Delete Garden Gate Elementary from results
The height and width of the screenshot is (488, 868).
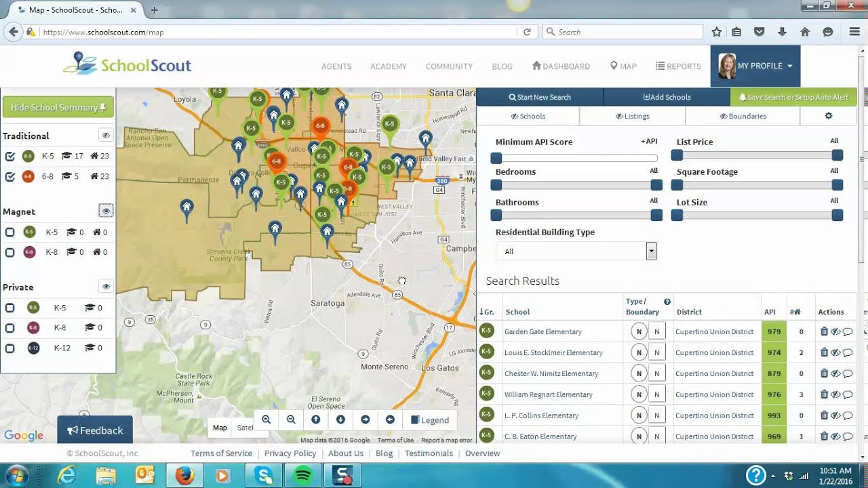pyautogui.click(x=825, y=331)
